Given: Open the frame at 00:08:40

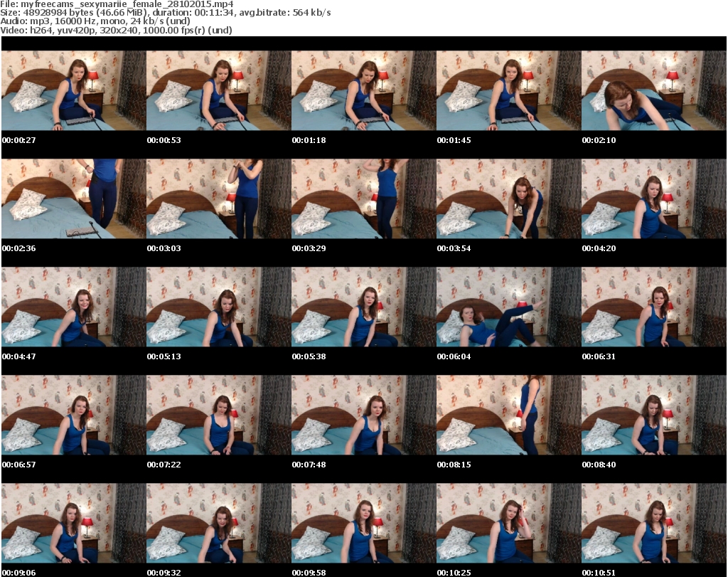Looking at the screenshot, I should coord(654,415).
